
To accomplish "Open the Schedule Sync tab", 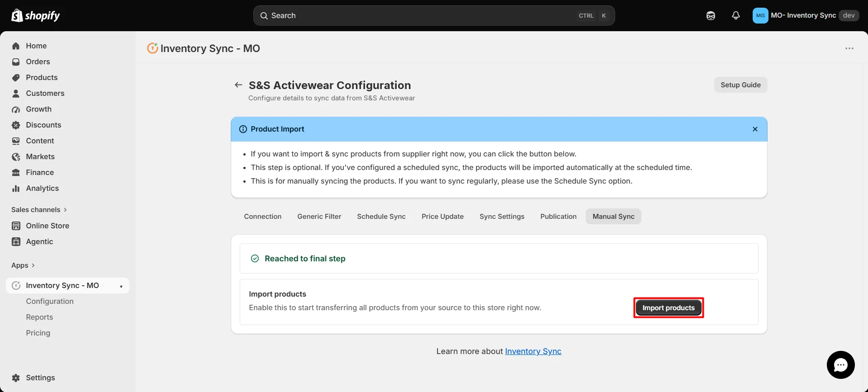I will click(381, 217).
